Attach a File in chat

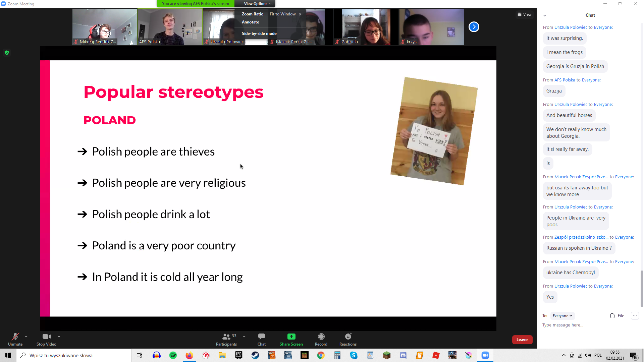617,316
